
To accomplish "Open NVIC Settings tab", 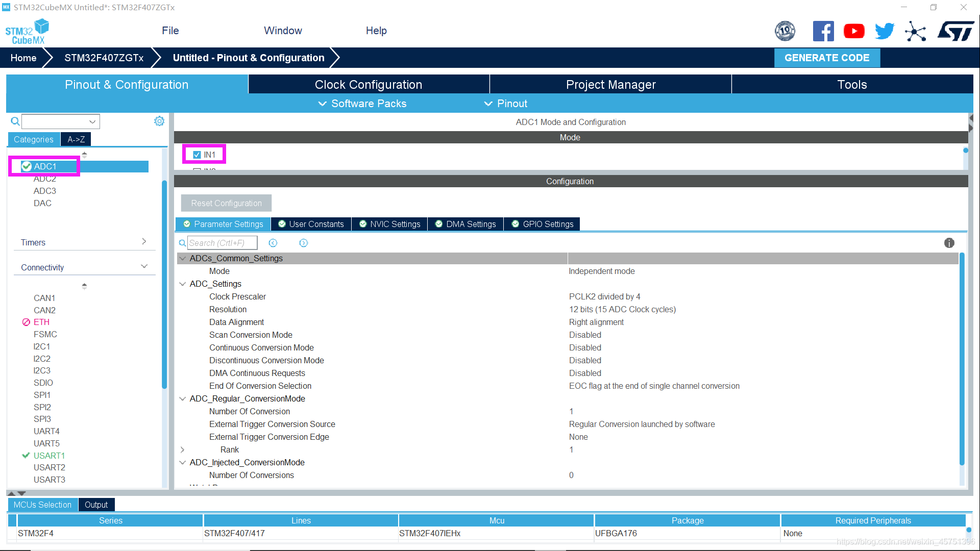I will tap(389, 224).
